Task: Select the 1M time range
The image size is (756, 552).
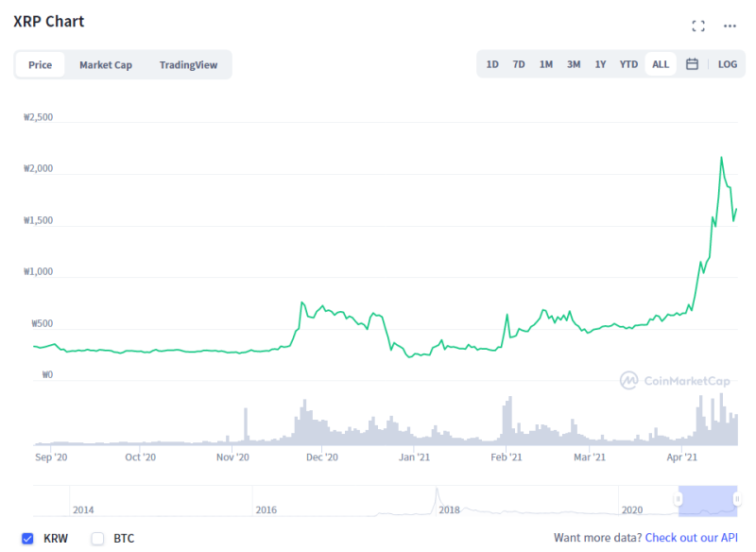Action: coord(546,64)
